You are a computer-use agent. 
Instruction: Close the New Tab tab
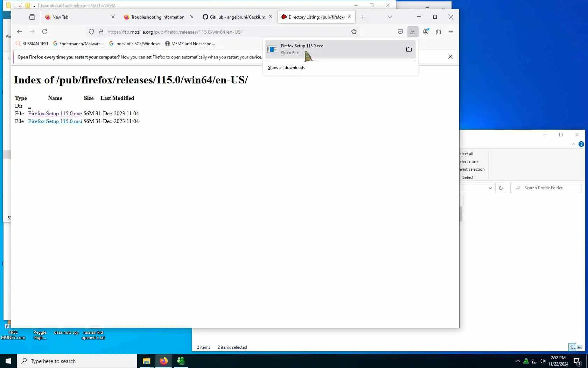coord(113,17)
